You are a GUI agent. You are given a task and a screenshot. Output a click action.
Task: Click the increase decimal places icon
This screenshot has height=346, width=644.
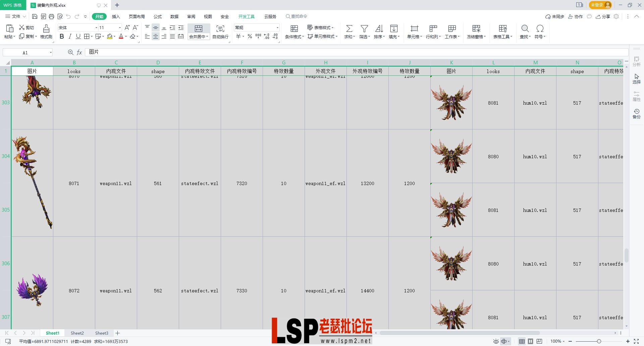(267, 36)
